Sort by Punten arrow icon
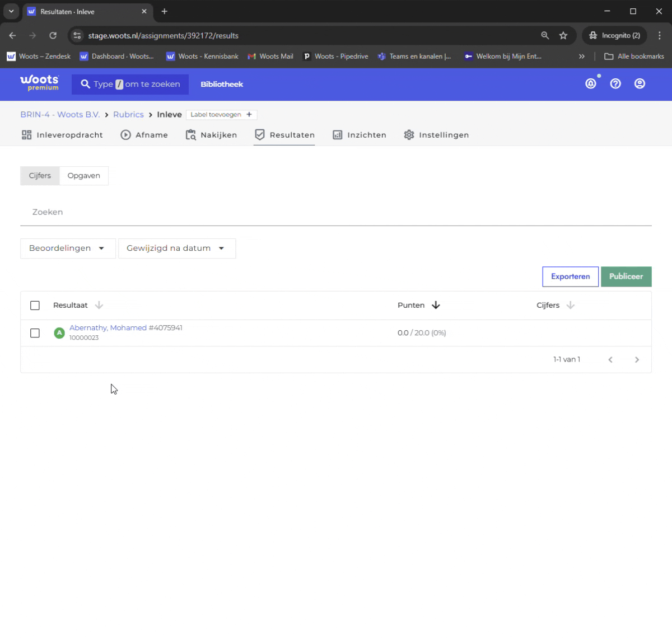Screen dimensions: 672x638 point(436,305)
